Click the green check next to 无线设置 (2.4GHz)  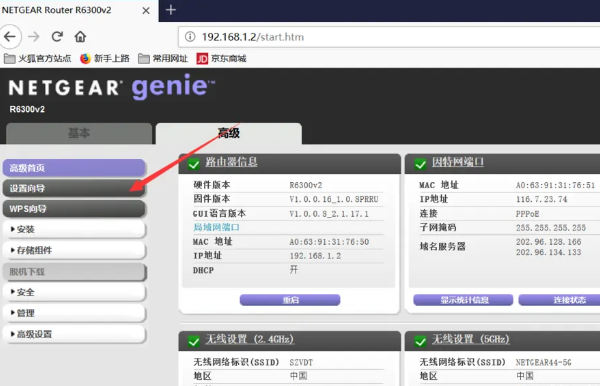click(x=194, y=340)
